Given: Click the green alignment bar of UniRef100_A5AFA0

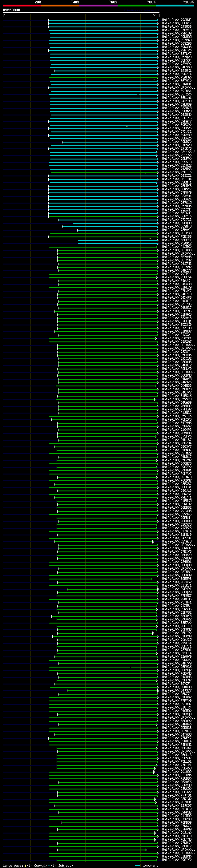Looking at the screenshot, I should tap(104, 78).
